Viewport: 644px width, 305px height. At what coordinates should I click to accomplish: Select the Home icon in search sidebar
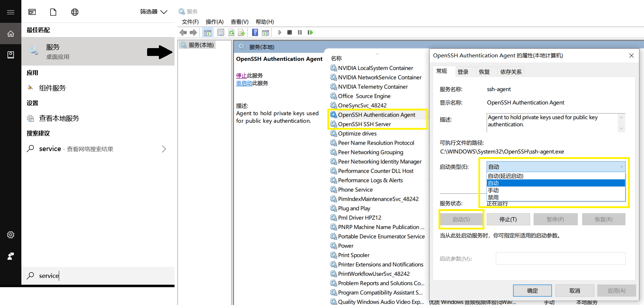11,33
